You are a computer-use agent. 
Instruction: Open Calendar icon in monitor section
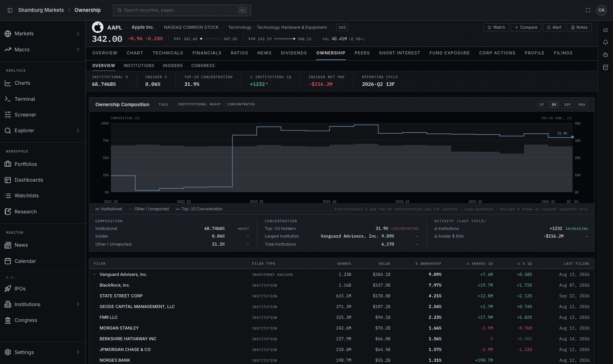pos(8,261)
